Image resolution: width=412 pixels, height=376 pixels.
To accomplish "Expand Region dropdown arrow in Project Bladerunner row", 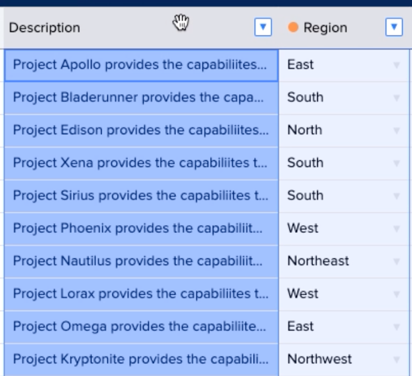I will click(396, 98).
